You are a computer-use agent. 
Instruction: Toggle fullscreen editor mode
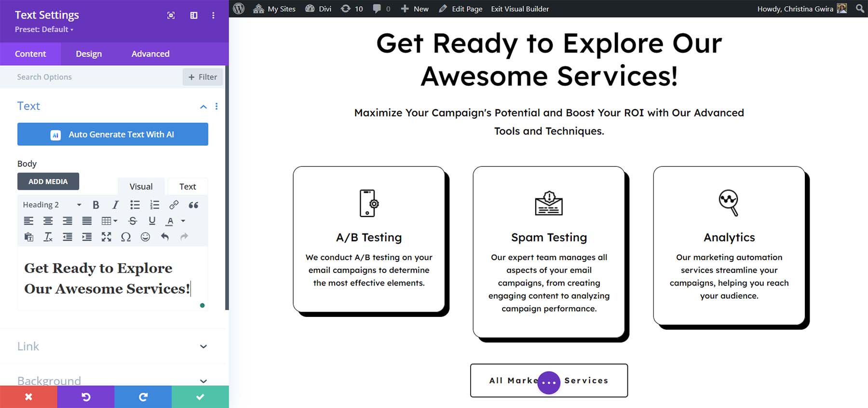[x=106, y=237]
